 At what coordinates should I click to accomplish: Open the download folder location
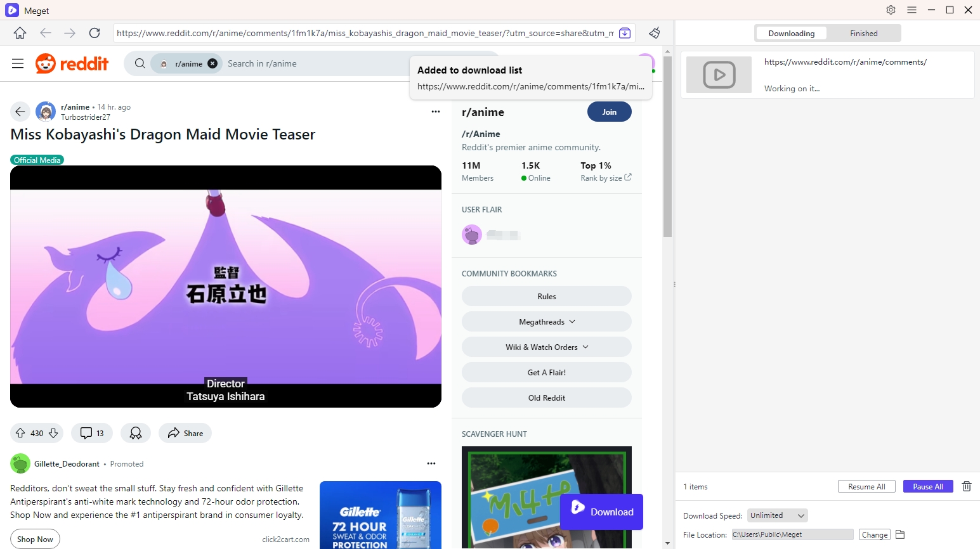[899, 534]
